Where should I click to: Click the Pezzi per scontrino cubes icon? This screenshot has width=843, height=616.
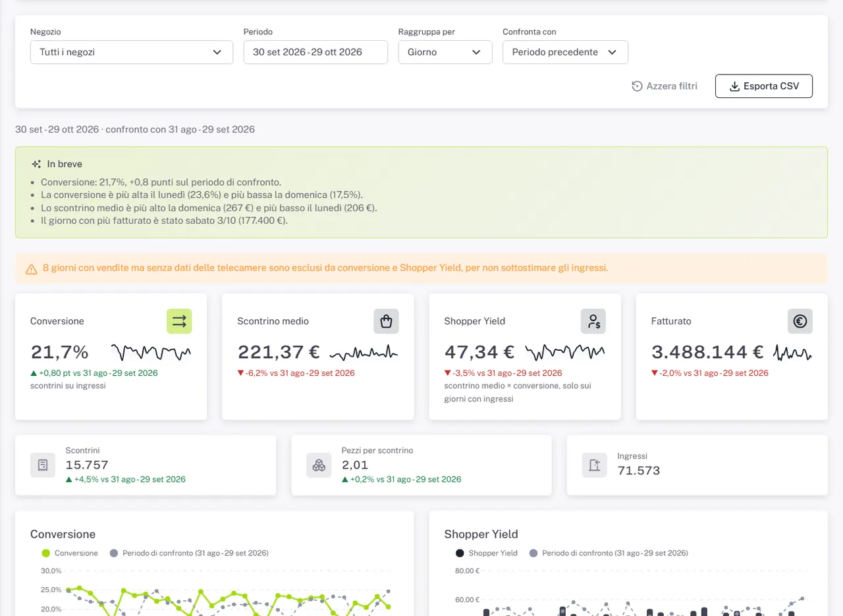click(x=319, y=465)
